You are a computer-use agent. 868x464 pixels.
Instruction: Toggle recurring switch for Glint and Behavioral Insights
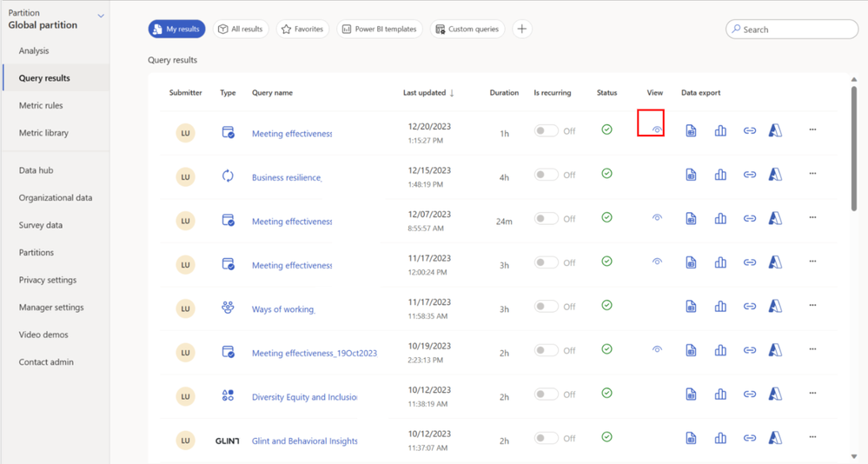546,438
